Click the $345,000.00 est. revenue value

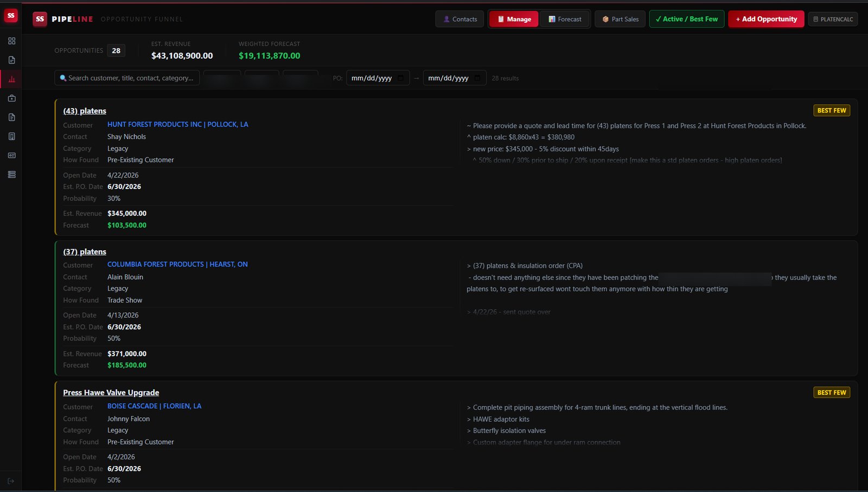[x=127, y=213]
